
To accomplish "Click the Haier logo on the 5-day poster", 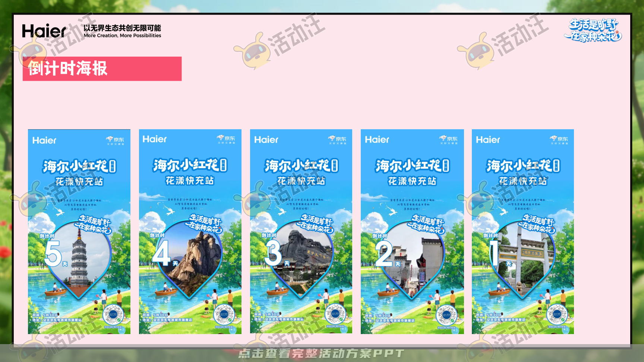I will [44, 140].
